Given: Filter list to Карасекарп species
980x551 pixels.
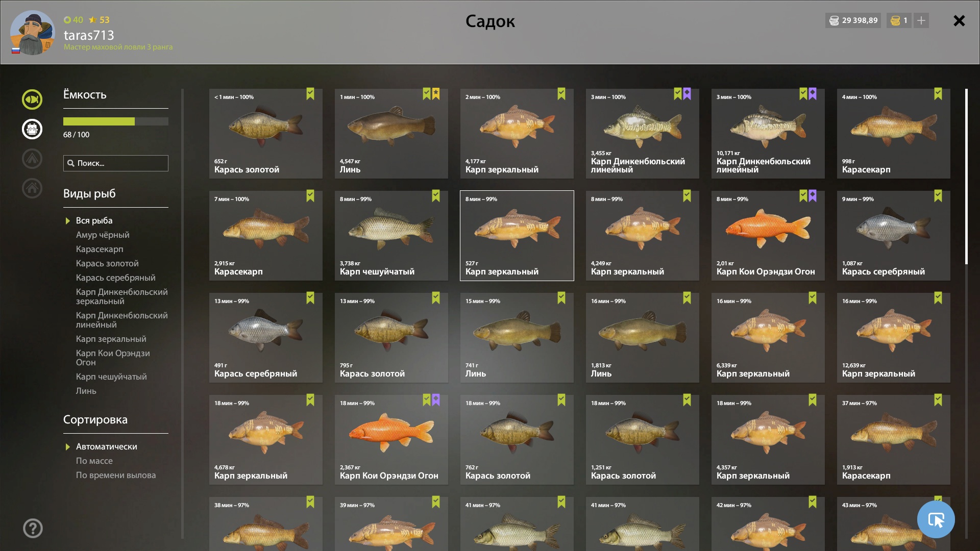Looking at the screenshot, I should pyautogui.click(x=100, y=249).
